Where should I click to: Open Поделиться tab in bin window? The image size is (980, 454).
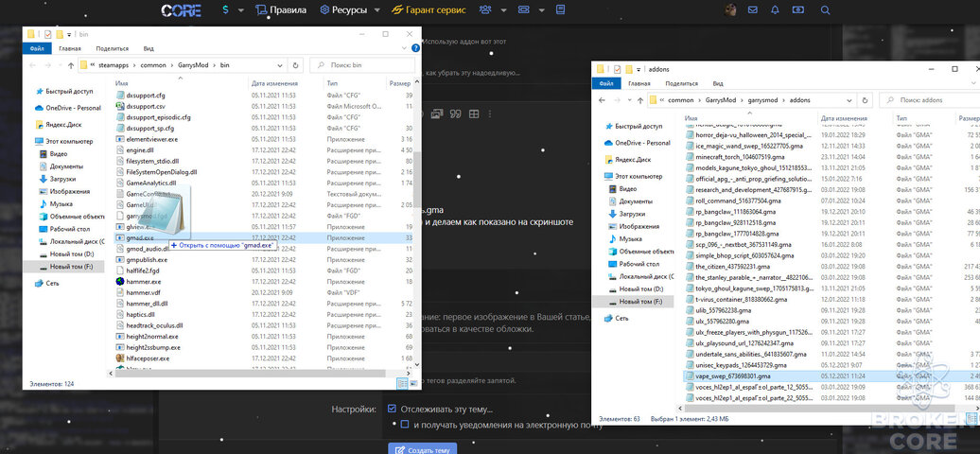(113, 48)
